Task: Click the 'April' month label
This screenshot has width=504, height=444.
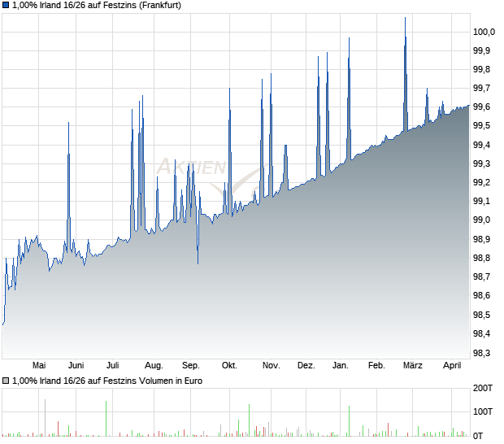Action: [x=452, y=366]
